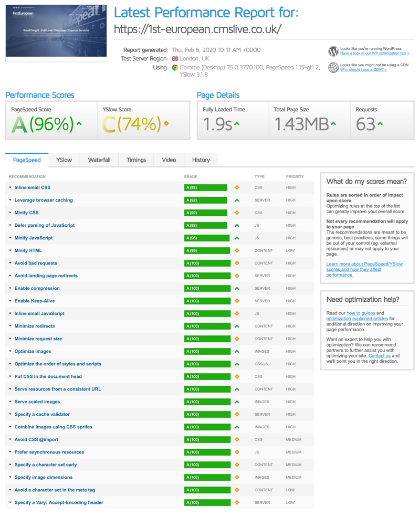Click the Chrome browser icon

coord(175,68)
